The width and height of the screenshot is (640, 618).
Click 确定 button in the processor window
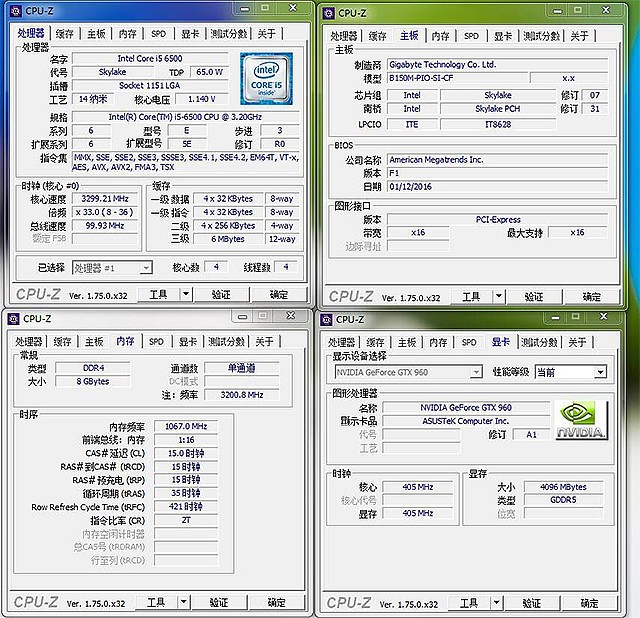(279, 294)
